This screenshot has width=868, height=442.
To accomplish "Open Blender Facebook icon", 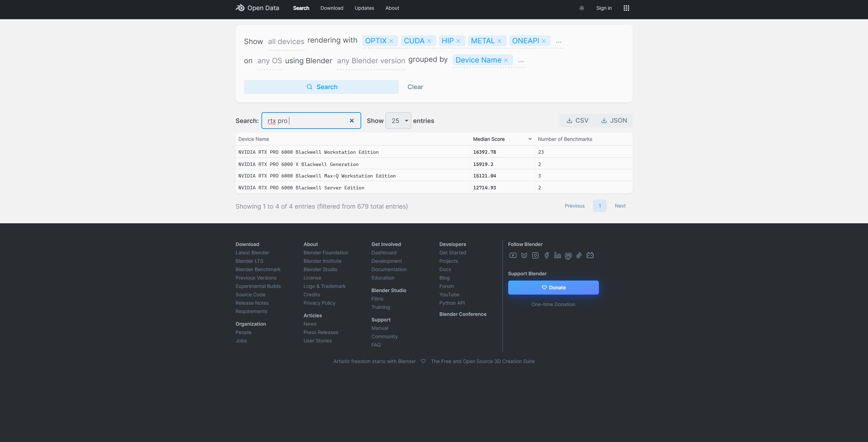I will pyautogui.click(x=547, y=255).
